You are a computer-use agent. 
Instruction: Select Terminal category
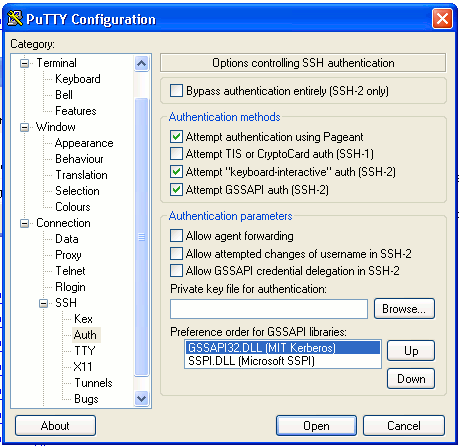click(56, 63)
